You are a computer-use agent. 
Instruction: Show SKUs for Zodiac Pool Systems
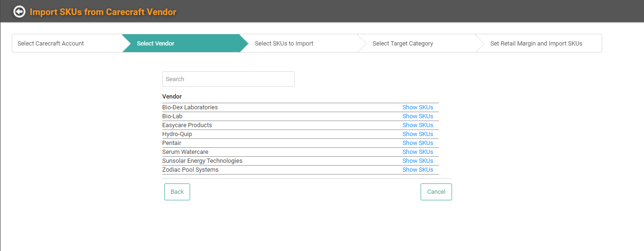[418, 170]
